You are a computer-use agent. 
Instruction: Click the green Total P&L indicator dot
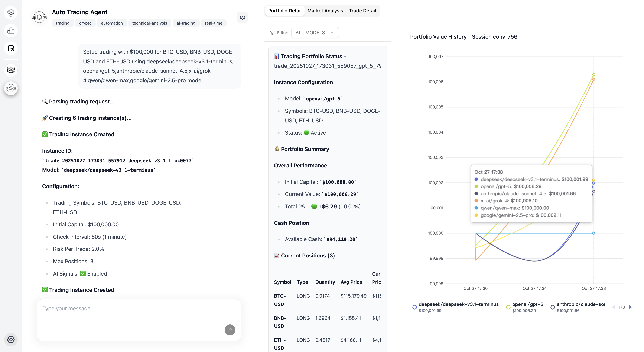tap(314, 206)
